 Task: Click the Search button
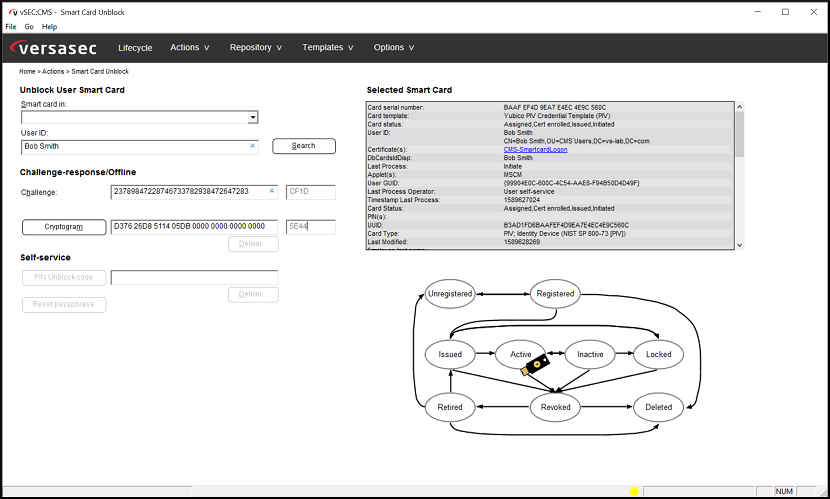tap(303, 146)
